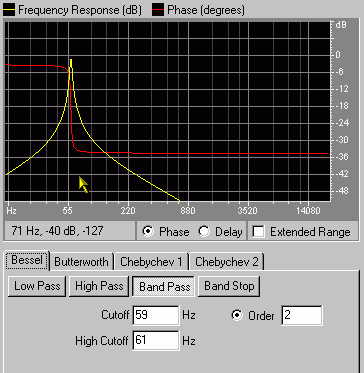
Task: Switch to the Chebychev 1 tab
Action: coord(151,262)
